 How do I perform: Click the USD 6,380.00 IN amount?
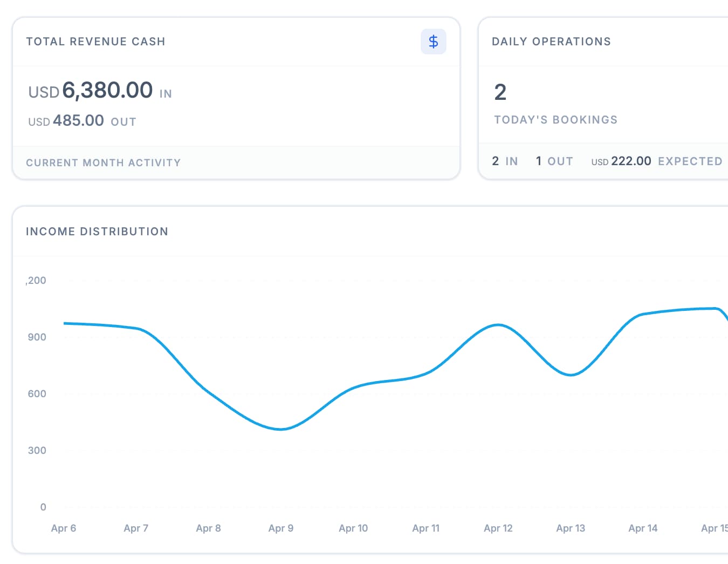[99, 91]
